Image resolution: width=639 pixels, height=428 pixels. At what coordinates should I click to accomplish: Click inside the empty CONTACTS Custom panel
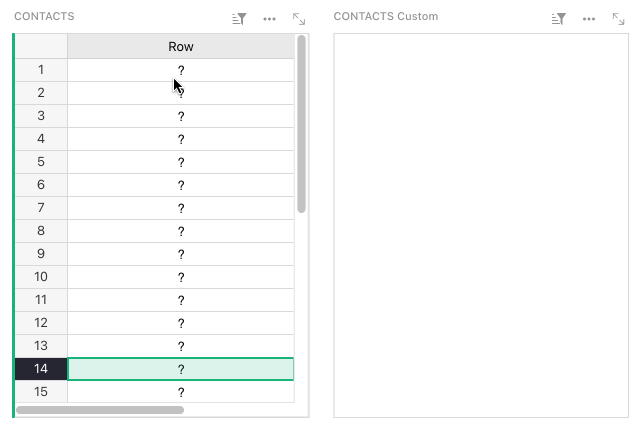click(481, 225)
